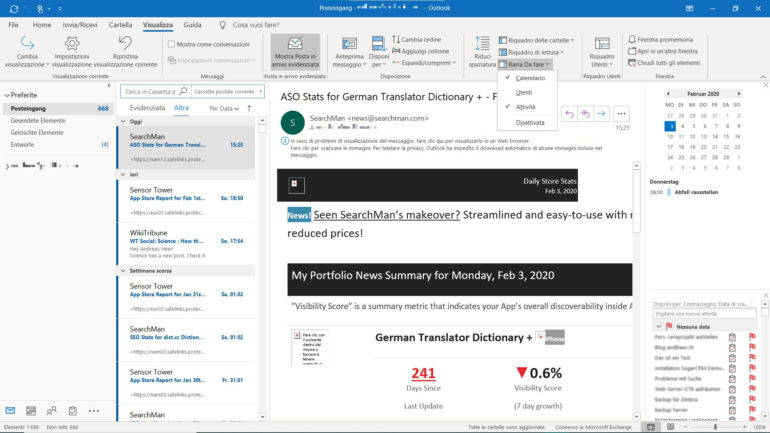Open WikiTribune email

pos(187,244)
